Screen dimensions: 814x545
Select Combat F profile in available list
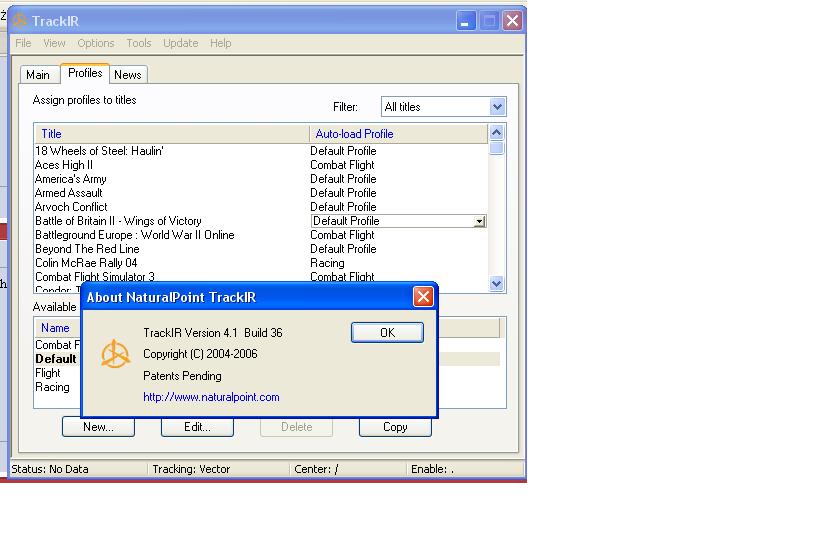(58, 345)
